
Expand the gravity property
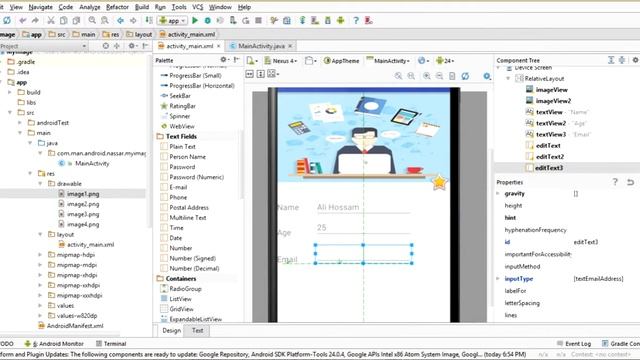[498, 193]
